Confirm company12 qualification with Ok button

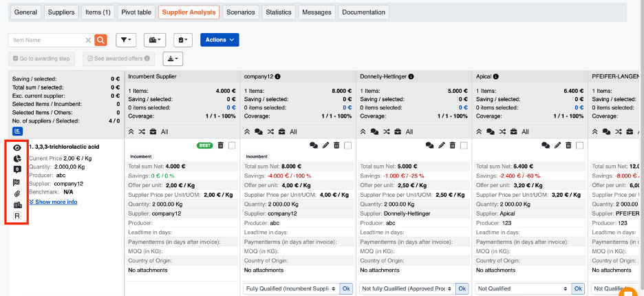coord(346,289)
